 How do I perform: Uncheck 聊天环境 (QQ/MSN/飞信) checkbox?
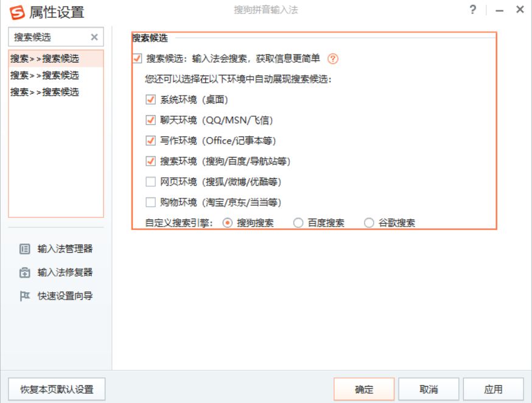[150, 120]
